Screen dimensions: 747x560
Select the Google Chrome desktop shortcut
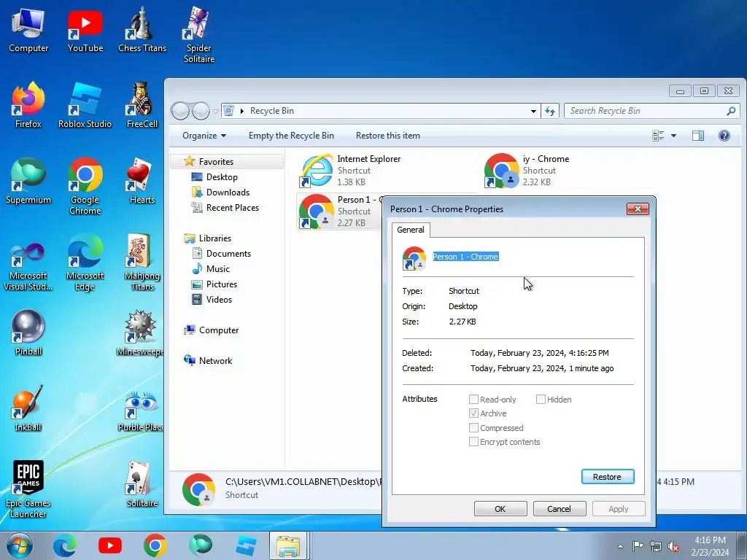point(85,186)
